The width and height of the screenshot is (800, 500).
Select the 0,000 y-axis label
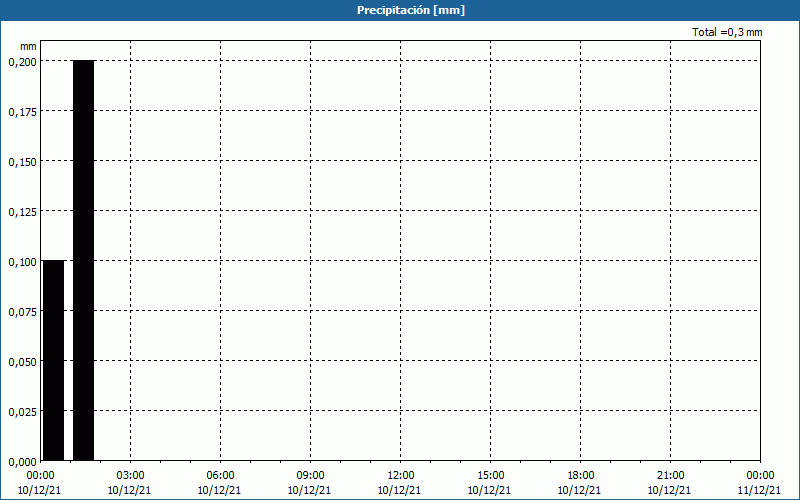22,461
